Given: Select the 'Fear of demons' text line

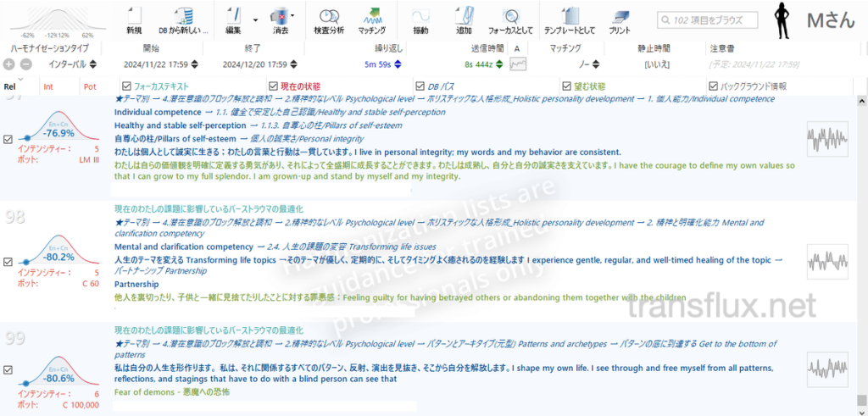Looking at the screenshot, I should (172, 391).
